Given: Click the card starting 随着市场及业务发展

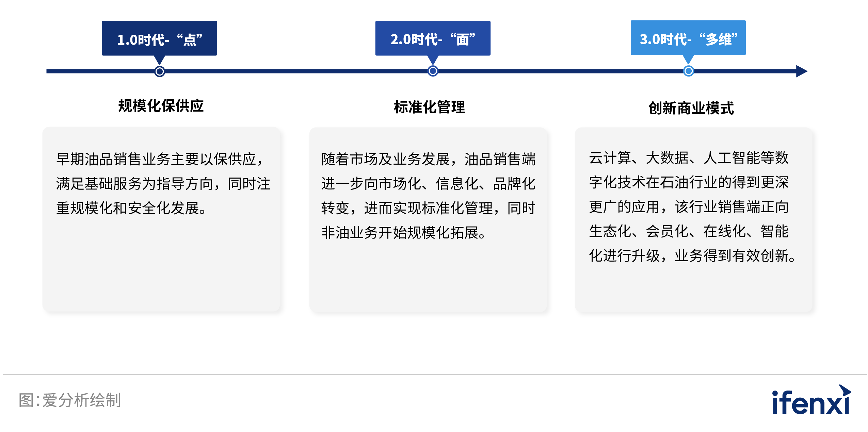Looking at the screenshot, I should pyautogui.click(x=428, y=219).
